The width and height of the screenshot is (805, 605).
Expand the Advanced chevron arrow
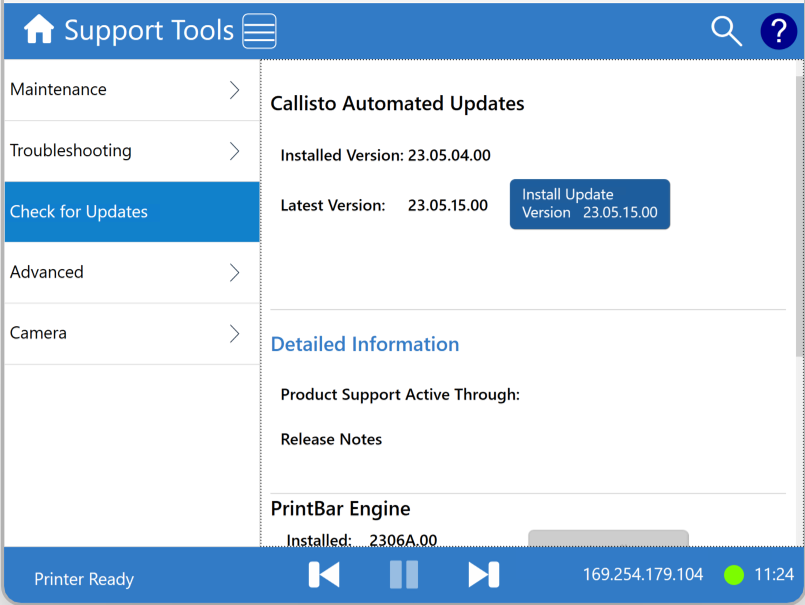235,272
